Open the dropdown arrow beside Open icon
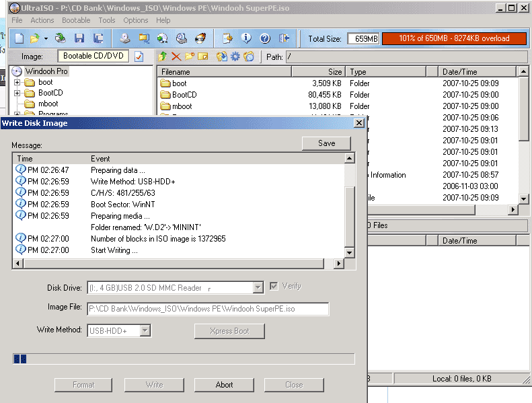This screenshot has width=532, height=403. pyautogui.click(x=46, y=39)
